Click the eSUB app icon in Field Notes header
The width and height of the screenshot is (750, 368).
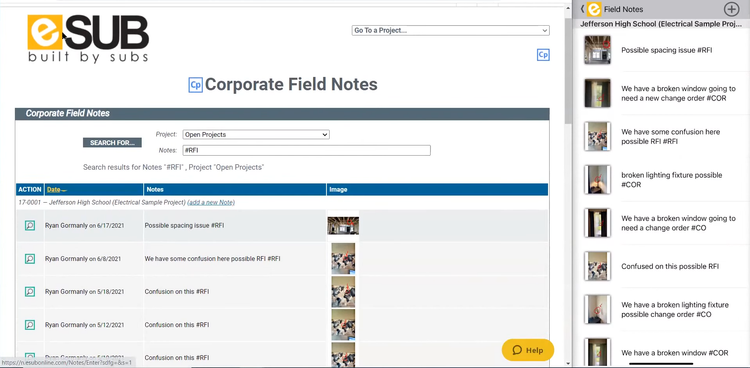[x=594, y=9]
